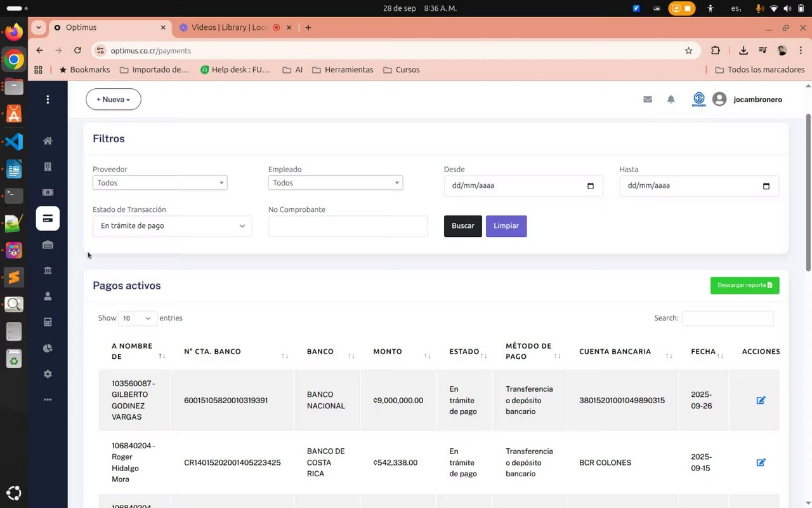Go back with the browser arrow
The width and height of the screenshot is (812, 508).
40,51
